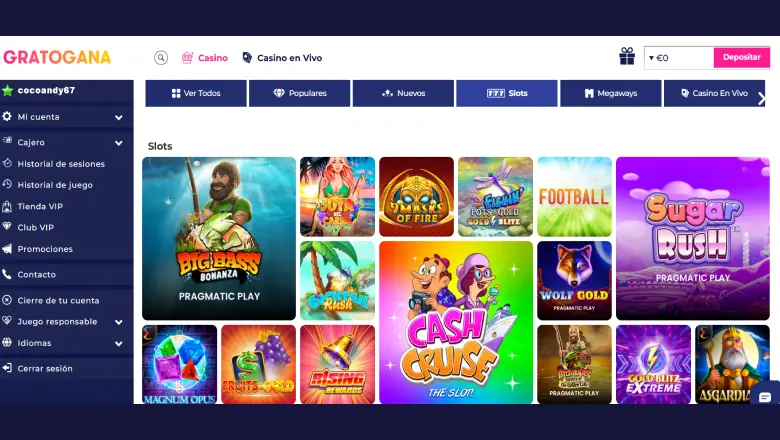Viewport: 780px width, 440px height.
Task: Click the Cerrar sesión logout icon
Action: pos(7,368)
